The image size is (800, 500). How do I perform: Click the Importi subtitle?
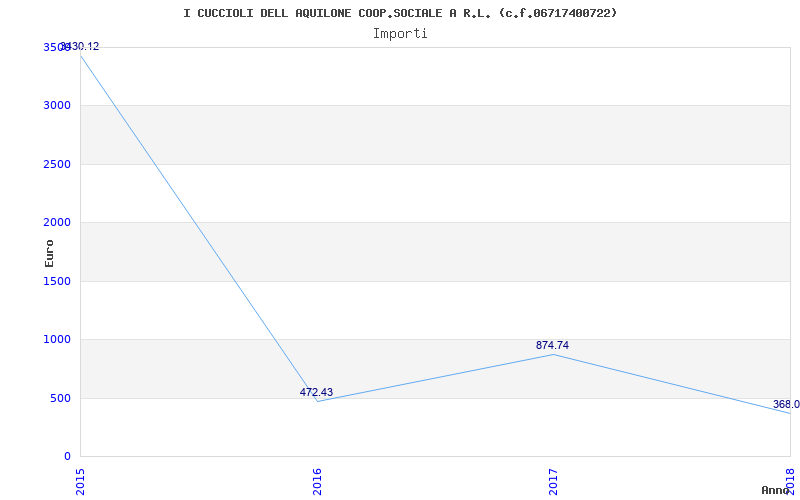(400, 34)
